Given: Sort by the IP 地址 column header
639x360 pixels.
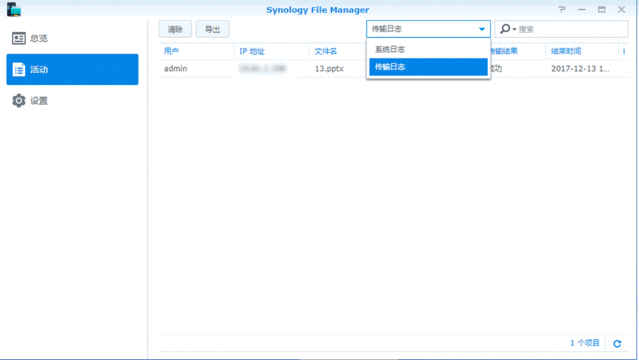Looking at the screenshot, I should pos(271,51).
